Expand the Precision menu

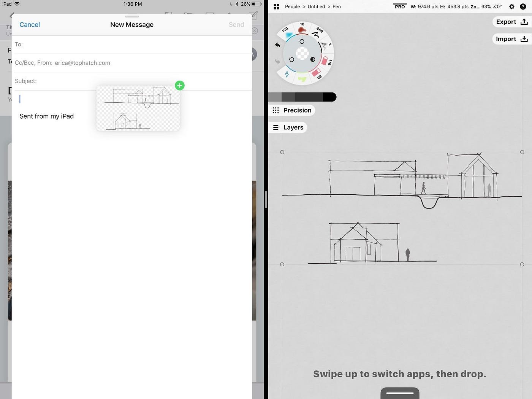coord(292,110)
